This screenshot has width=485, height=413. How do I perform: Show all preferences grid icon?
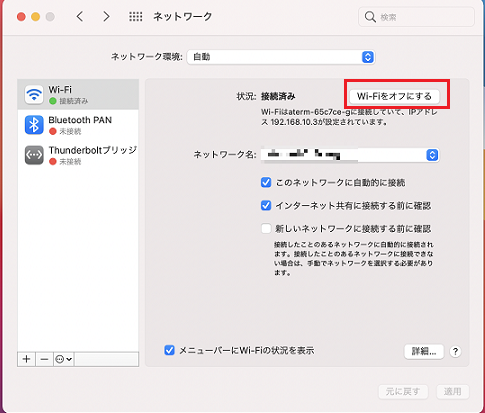click(136, 16)
